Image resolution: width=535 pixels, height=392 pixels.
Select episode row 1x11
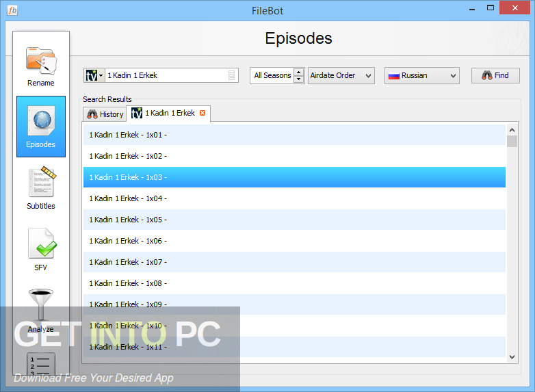click(x=294, y=347)
